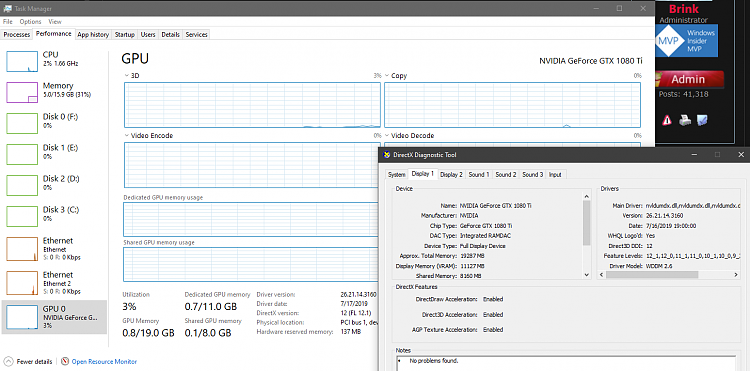Switch to the Users tab
This screenshot has height=371, width=750.
click(148, 34)
